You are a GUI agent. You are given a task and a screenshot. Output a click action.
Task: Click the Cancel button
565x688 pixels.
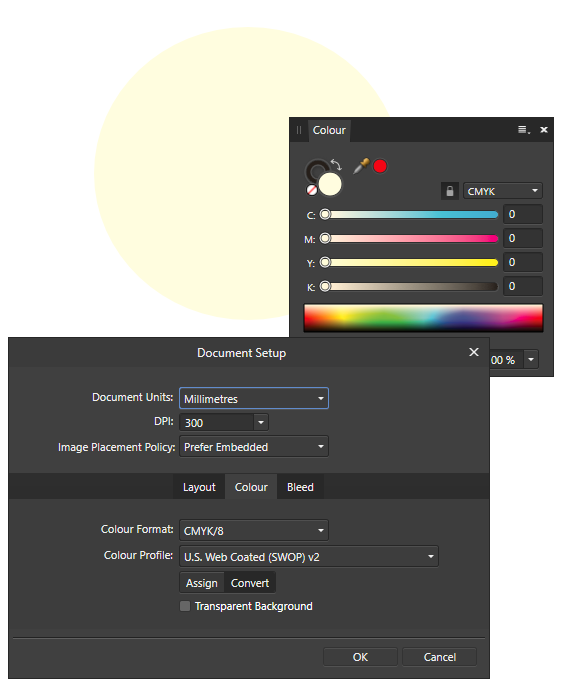440,657
